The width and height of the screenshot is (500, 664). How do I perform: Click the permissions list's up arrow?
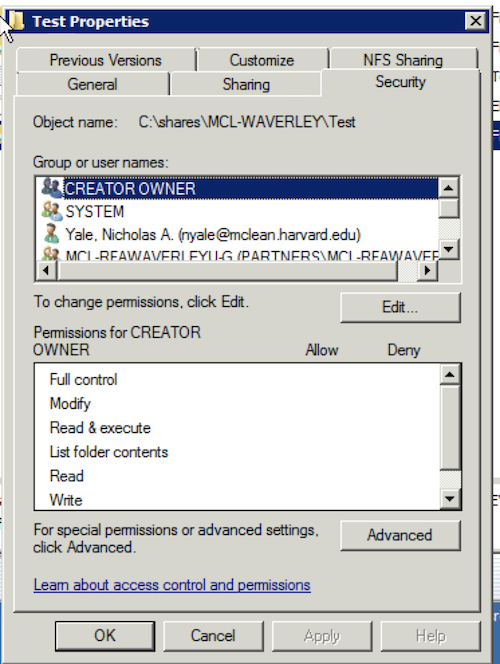tap(450, 374)
